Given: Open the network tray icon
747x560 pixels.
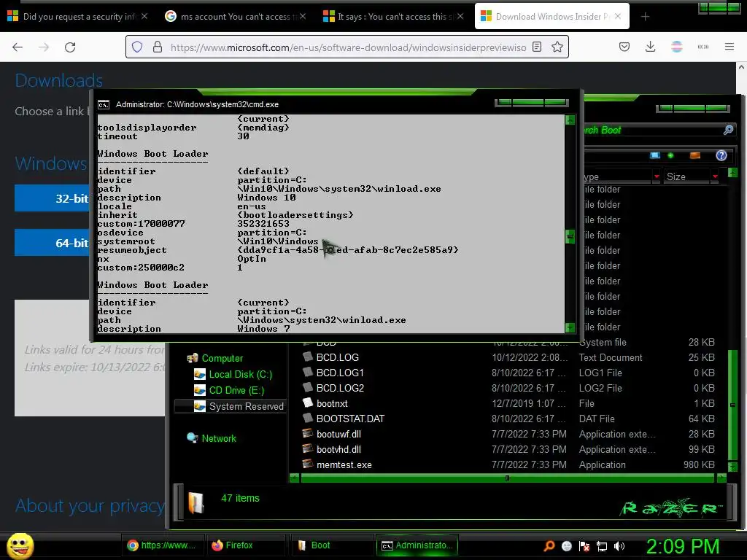Looking at the screenshot, I should pos(602,546).
